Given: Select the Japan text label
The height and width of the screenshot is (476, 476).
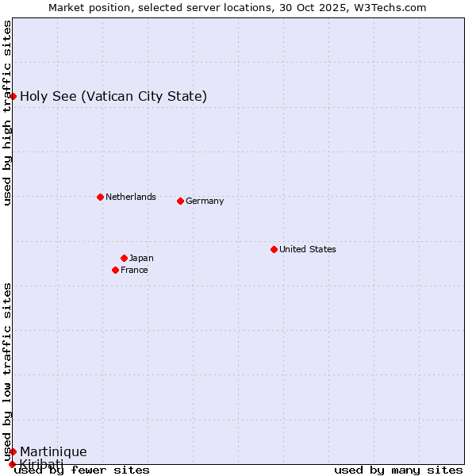Looking at the screenshot, I should tap(141, 258).
